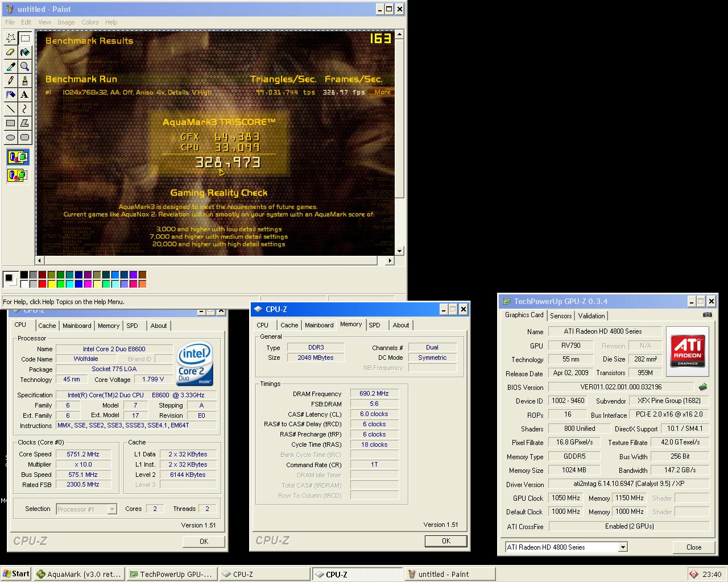728x582 pixels.
Task: Click OK in the left CPU-Z processor window
Action: pyautogui.click(x=204, y=542)
